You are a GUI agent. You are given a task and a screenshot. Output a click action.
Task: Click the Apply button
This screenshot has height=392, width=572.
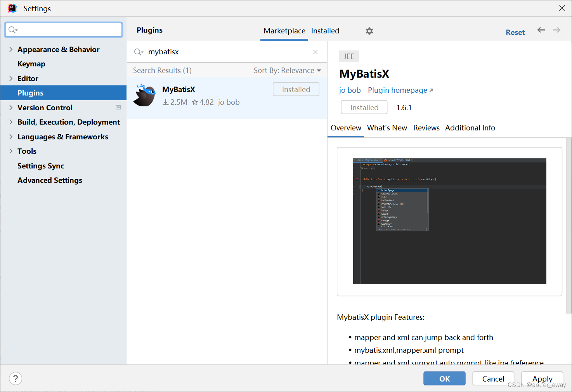542,378
